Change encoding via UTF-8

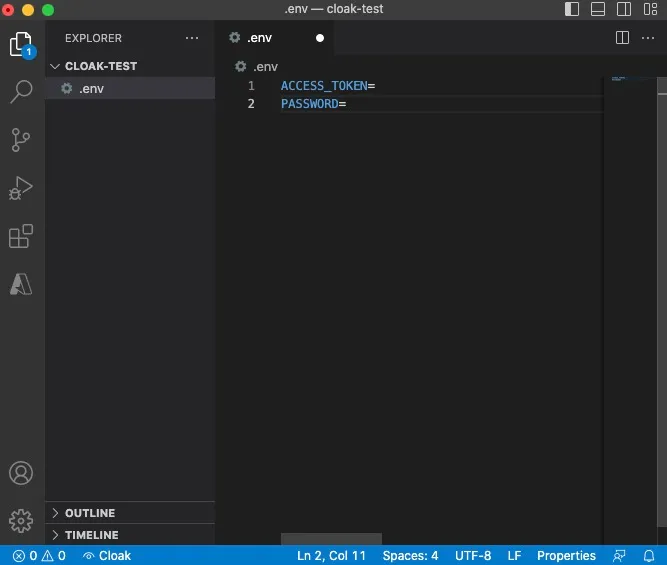tap(473, 555)
